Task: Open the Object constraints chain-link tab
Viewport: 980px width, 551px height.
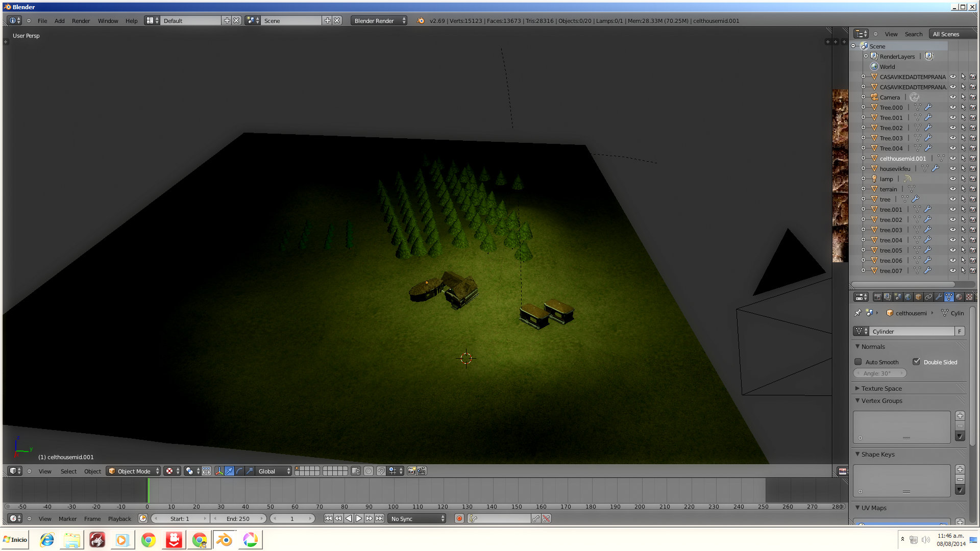Action: tap(928, 297)
